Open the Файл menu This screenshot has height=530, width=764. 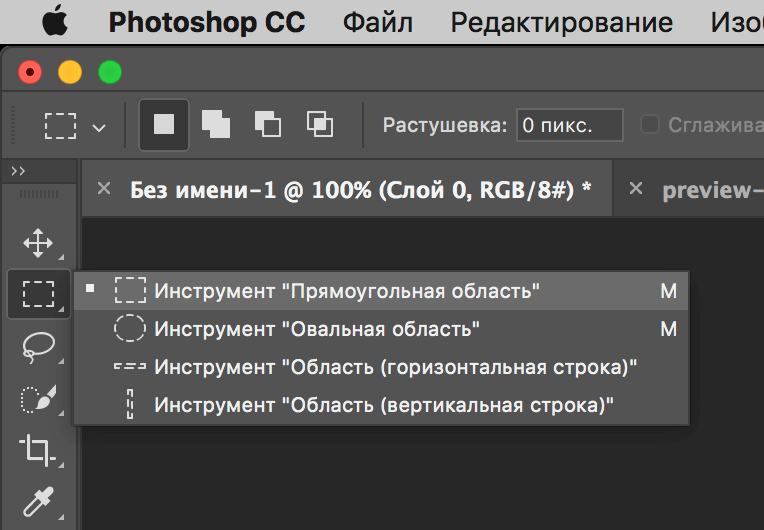[378, 22]
